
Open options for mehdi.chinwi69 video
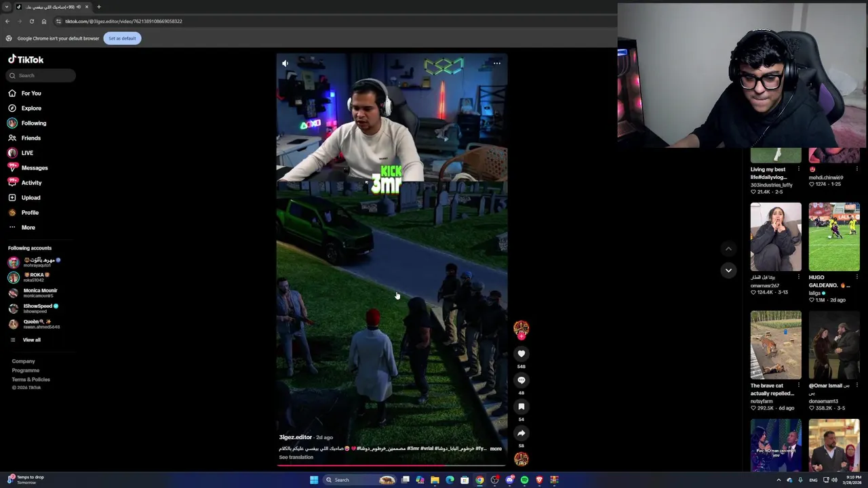pos(856,169)
